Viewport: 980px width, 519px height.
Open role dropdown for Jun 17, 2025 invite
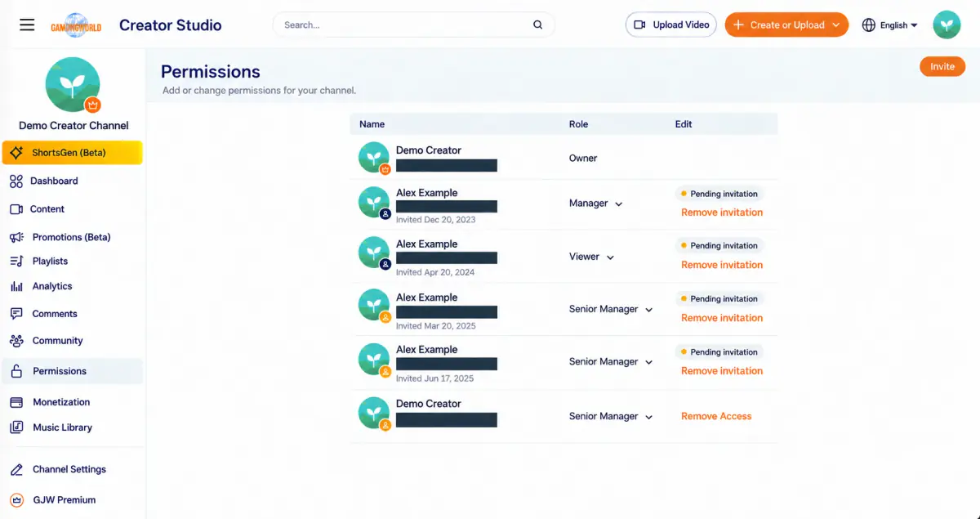tap(611, 362)
